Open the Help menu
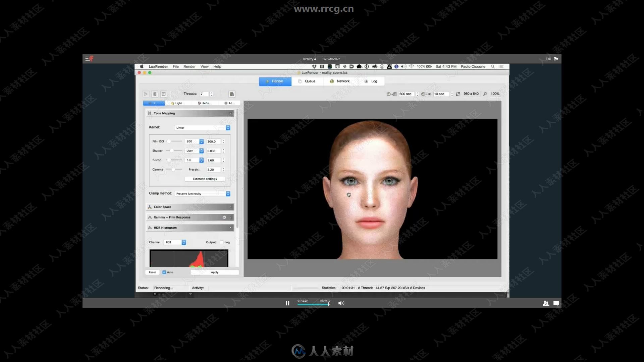644x362 pixels. point(217,66)
